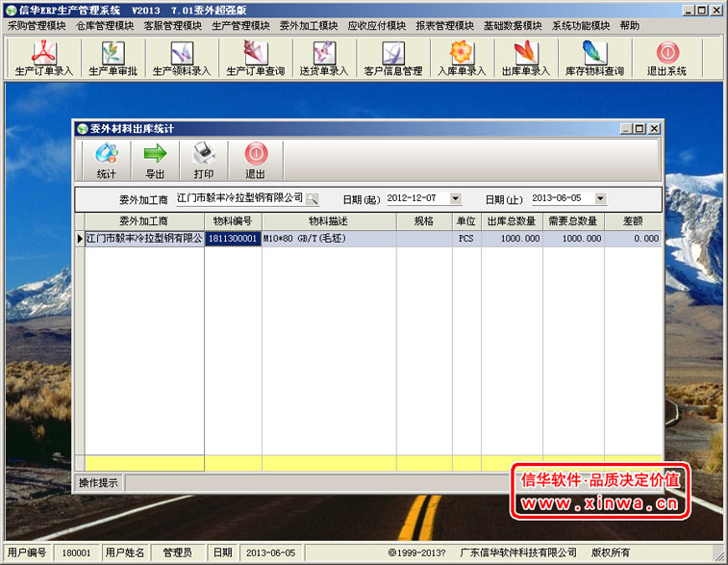Open 生产领料录入 toolbar icon

pos(182,58)
